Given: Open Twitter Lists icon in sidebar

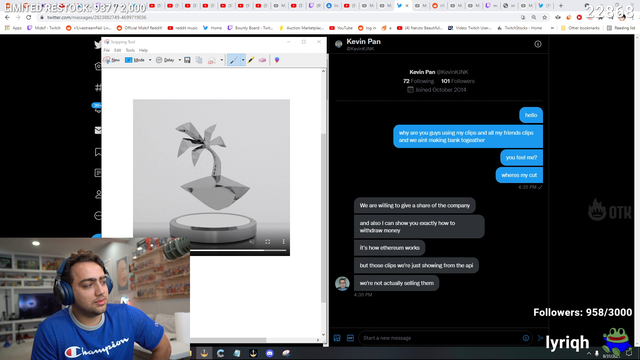Looking at the screenshot, I should pos(98,173).
